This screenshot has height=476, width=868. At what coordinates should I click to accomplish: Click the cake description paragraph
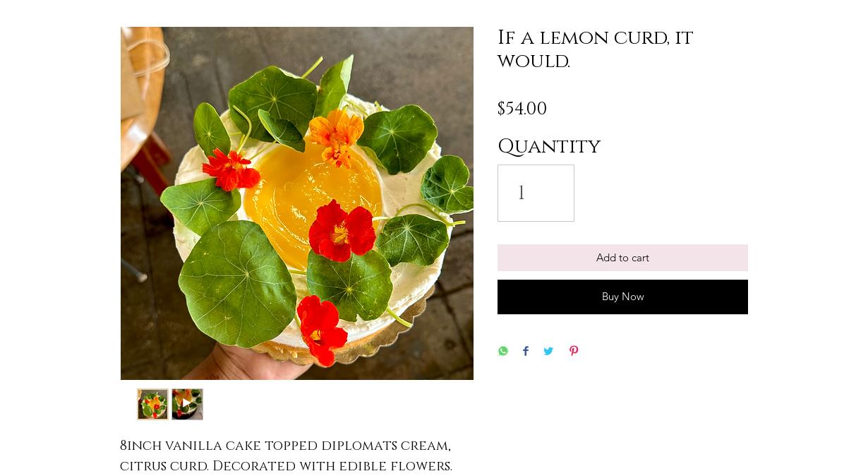coord(286,456)
